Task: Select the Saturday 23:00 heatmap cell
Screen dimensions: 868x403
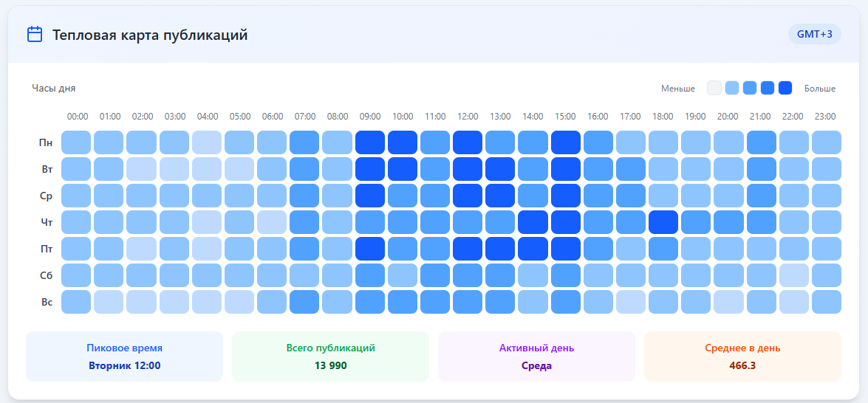Action: coord(826,275)
